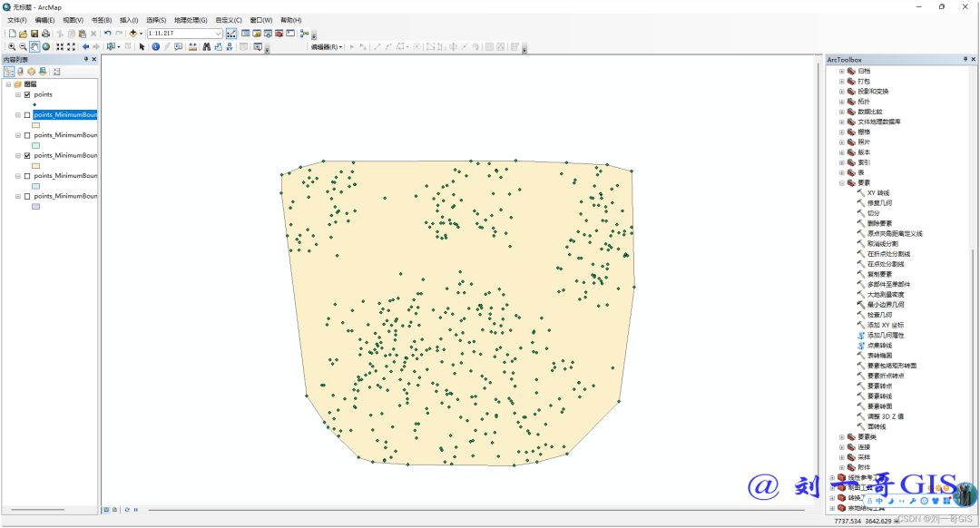The height and width of the screenshot is (528, 980).
Task: Collapse the 要素 toolset
Action: tap(841, 183)
